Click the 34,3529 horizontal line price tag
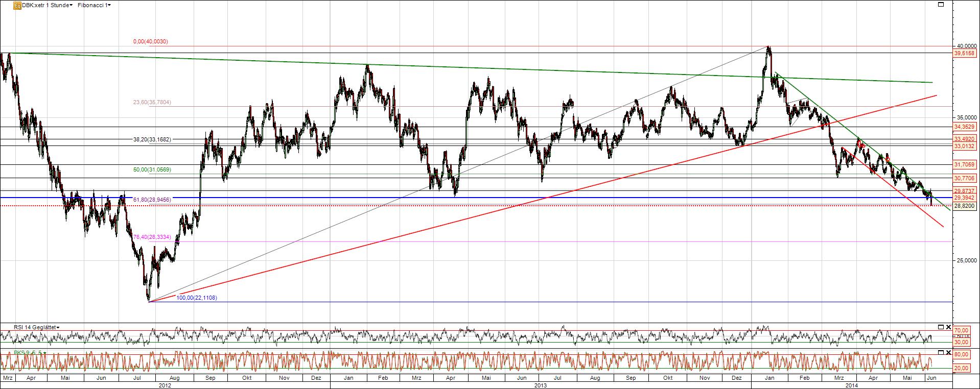 click(x=965, y=127)
